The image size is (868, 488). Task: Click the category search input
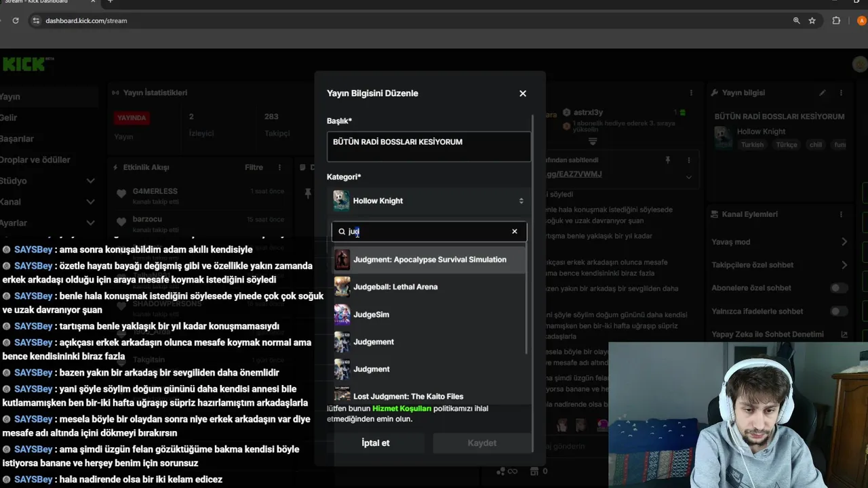[429, 231]
